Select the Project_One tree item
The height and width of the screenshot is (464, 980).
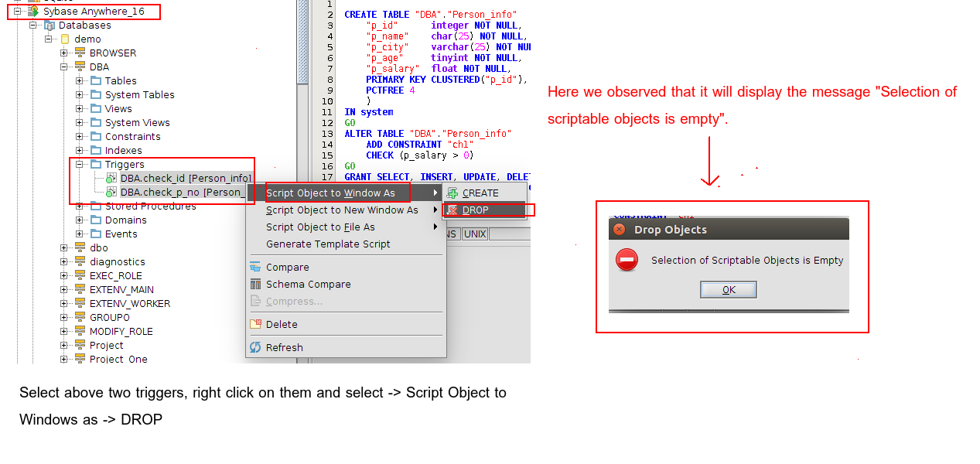click(x=118, y=359)
